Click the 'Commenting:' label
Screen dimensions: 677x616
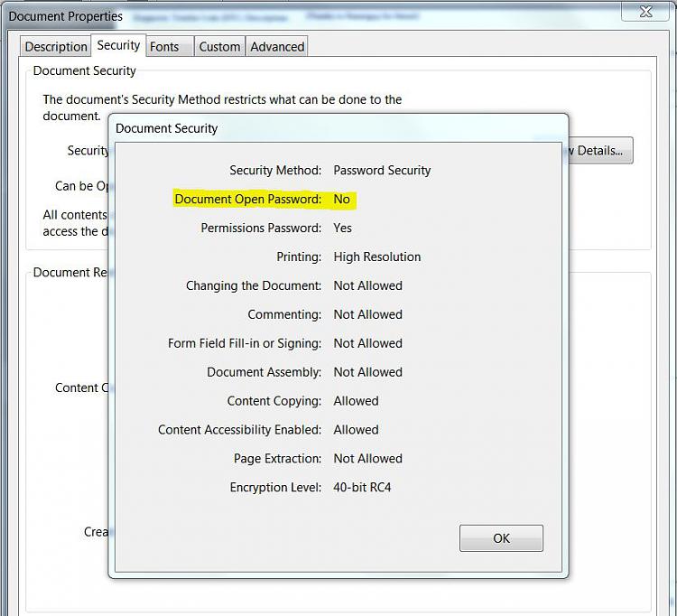coord(284,314)
